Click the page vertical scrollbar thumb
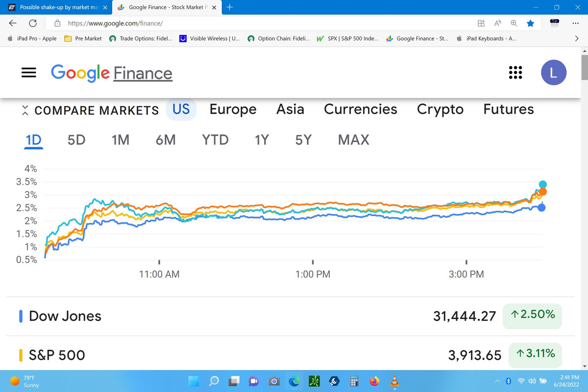The height and width of the screenshot is (392, 588). click(x=584, y=68)
